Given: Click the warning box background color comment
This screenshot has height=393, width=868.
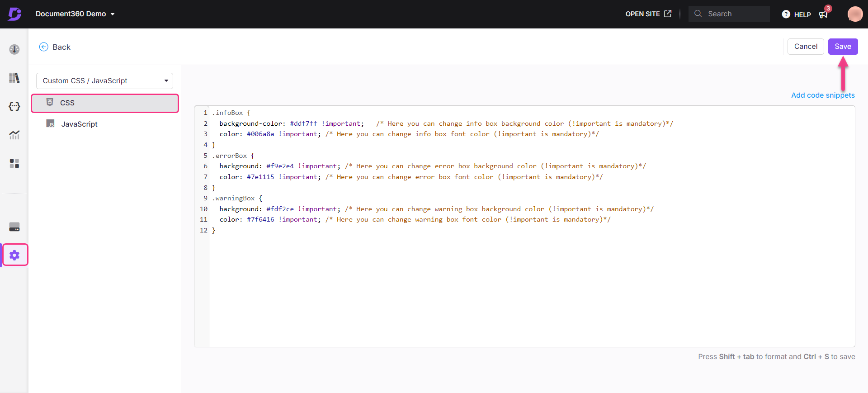Looking at the screenshot, I should [x=499, y=209].
